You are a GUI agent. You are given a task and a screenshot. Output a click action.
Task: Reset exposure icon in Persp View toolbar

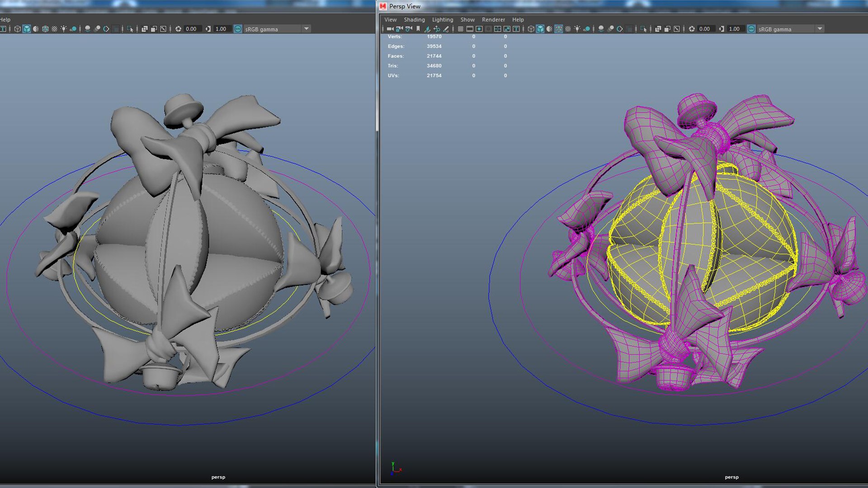pyautogui.click(x=692, y=29)
